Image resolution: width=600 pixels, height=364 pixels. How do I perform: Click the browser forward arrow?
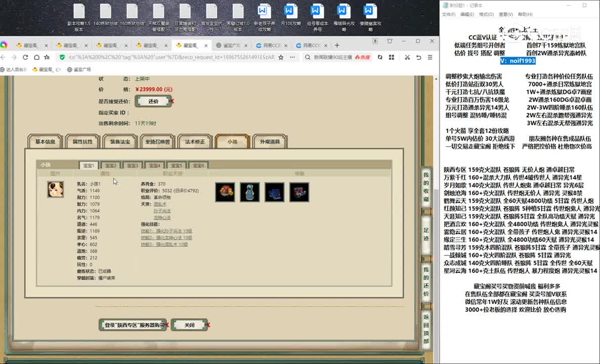pyautogui.click(x=14, y=57)
